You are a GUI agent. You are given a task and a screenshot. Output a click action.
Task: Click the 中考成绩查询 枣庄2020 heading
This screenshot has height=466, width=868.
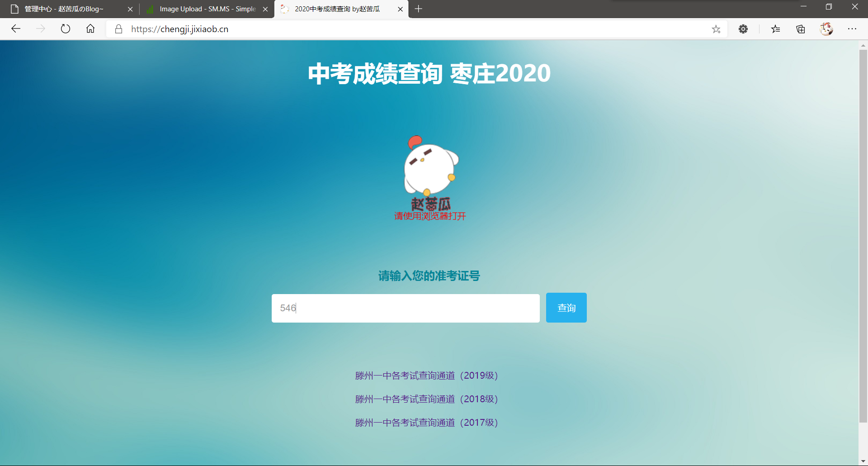pos(429,73)
